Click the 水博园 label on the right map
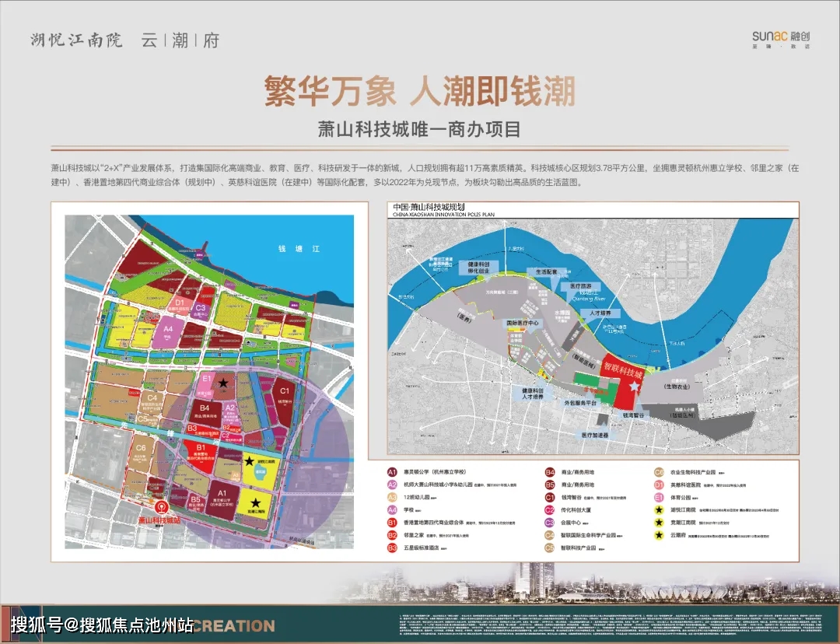The width and height of the screenshot is (840, 644). [562, 313]
